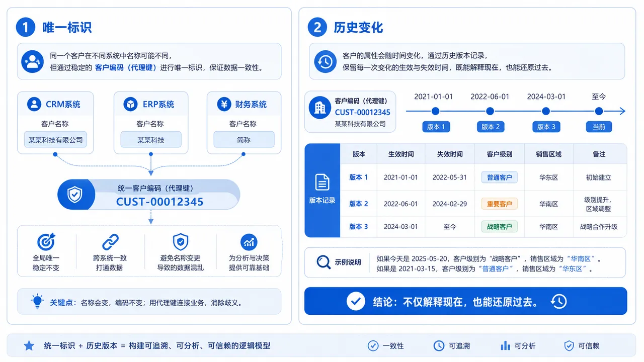Click the 失效时间 column header
The image size is (644, 362).
click(x=450, y=154)
